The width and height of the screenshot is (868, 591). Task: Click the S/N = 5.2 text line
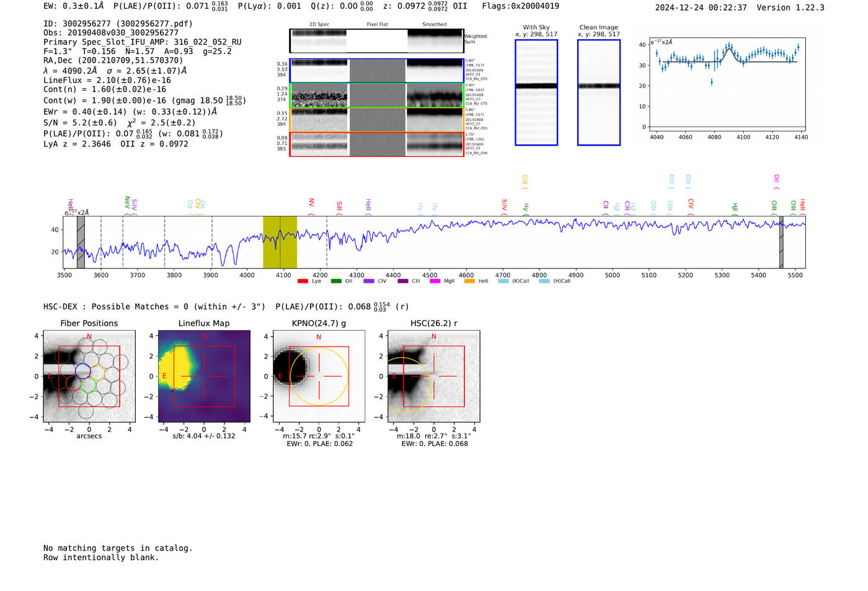(120, 123)
